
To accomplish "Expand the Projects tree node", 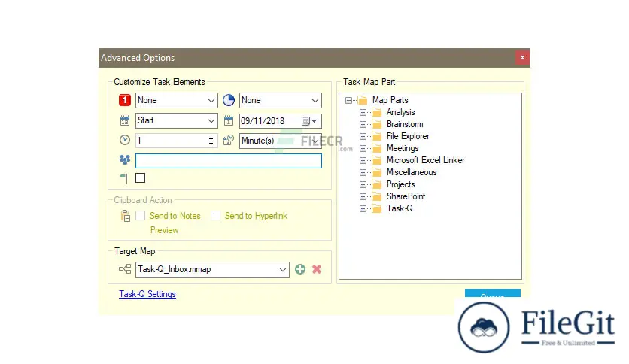I will [363, 184].
